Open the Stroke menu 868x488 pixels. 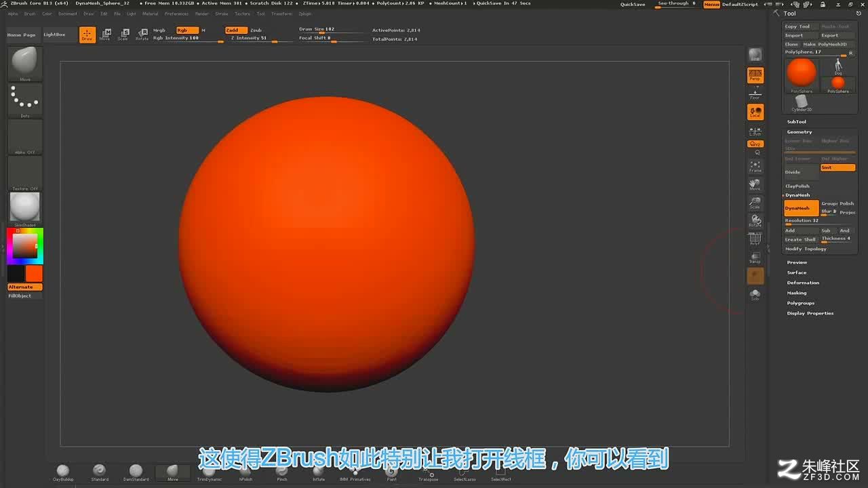(x=222, y=14)
